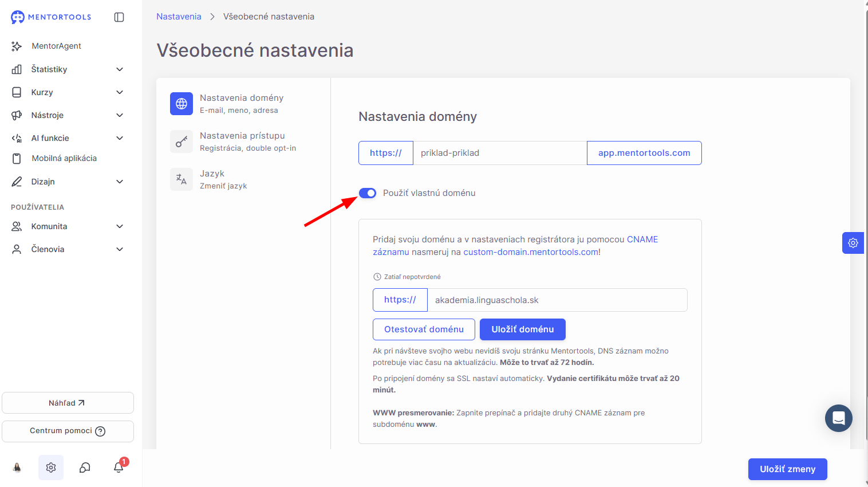Follow the custom-domain.mentortools.com link
868x487 pixels.
click(x=531, y=252)
